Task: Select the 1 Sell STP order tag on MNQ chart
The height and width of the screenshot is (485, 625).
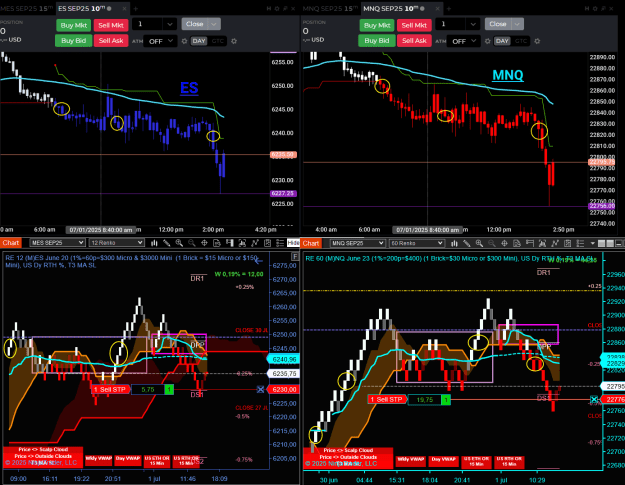Action: 387,399
